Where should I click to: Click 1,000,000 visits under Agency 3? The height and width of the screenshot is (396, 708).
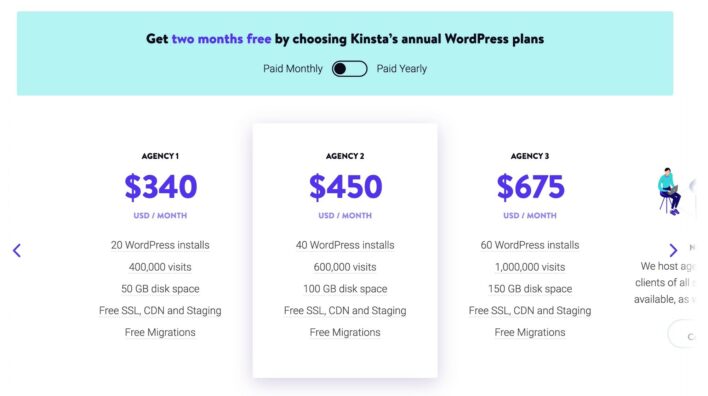pyautogui.click(x=530, y=267)
